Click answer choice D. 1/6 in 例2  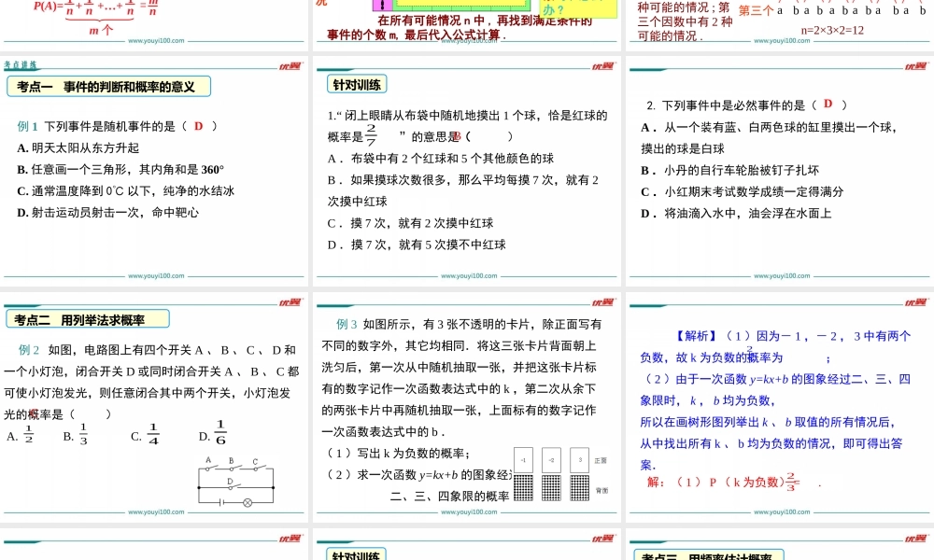tap(213, 434)
